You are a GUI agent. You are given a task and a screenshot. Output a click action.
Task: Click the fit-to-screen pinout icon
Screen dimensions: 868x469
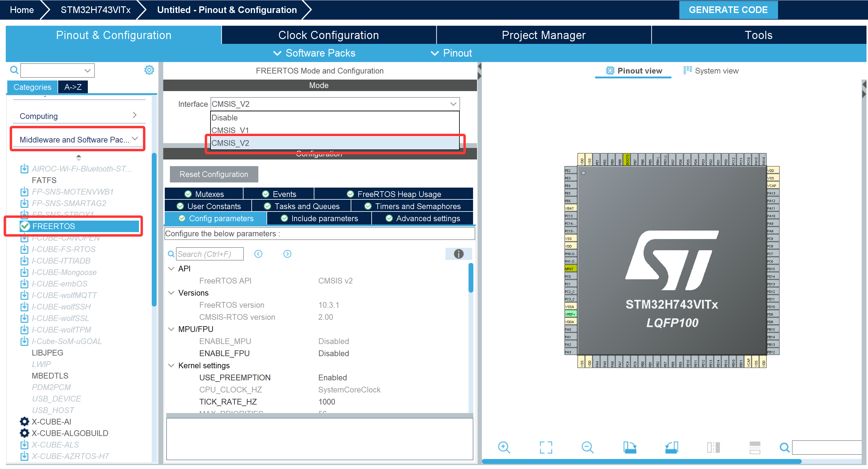click(x=545, y=448)
